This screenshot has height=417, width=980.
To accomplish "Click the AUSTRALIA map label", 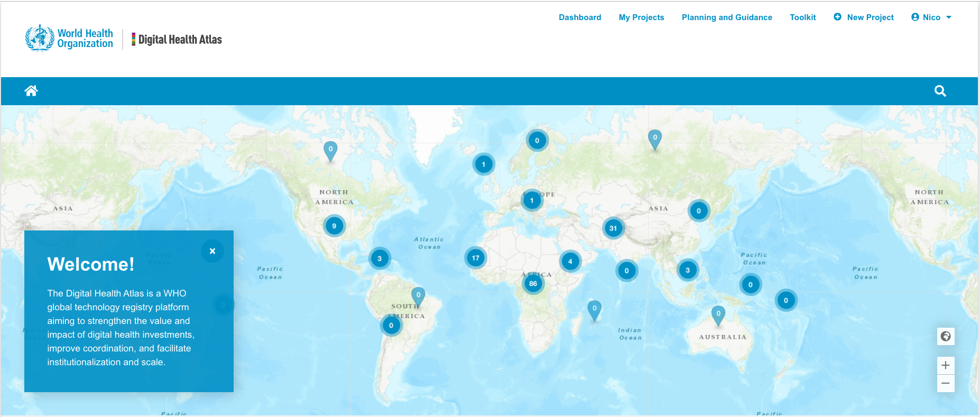I will [x=723, y=337].
